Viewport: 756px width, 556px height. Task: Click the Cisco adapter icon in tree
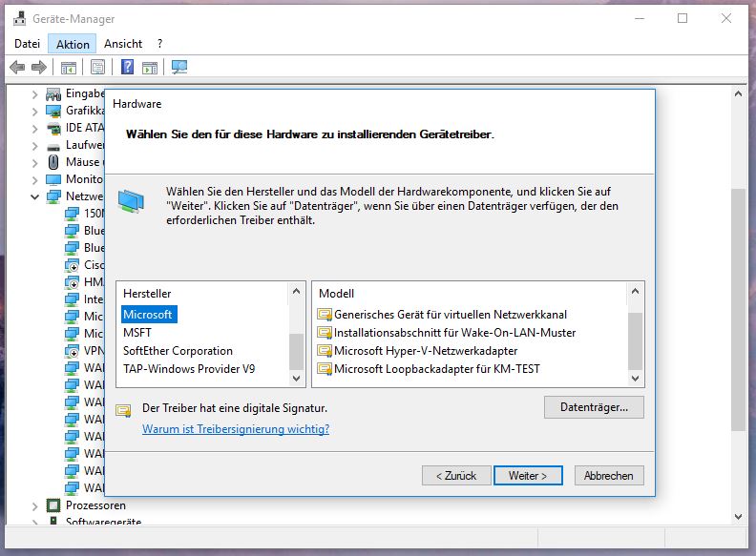[x=72, y=265]
